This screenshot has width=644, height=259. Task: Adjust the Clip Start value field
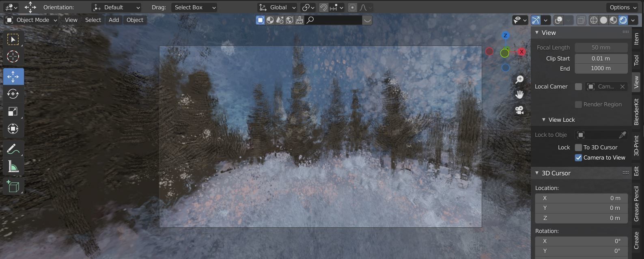point(601,58)
